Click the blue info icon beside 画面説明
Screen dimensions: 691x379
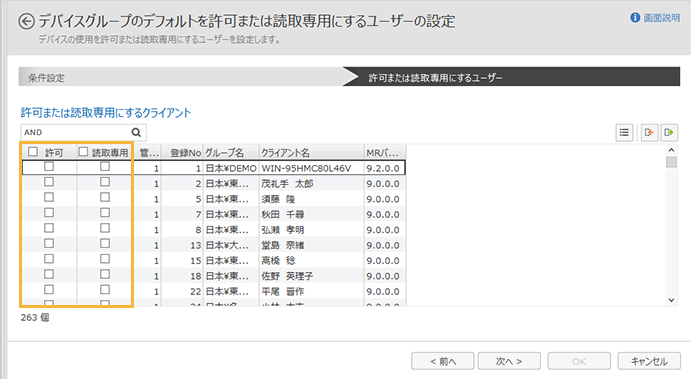click(x=635, y=18)
